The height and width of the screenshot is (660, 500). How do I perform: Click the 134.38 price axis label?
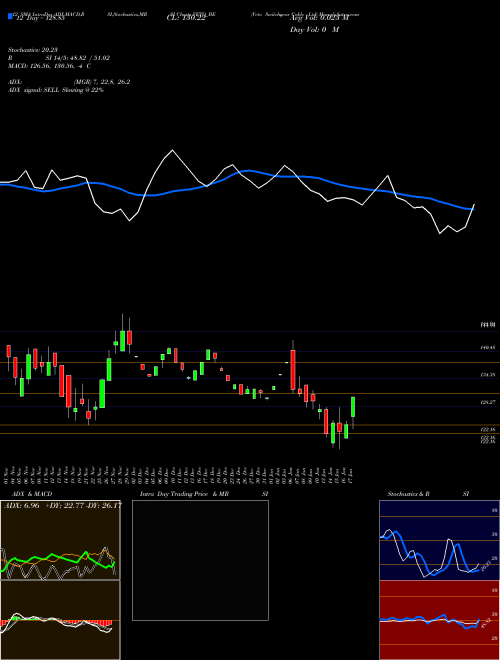[487, 374]
